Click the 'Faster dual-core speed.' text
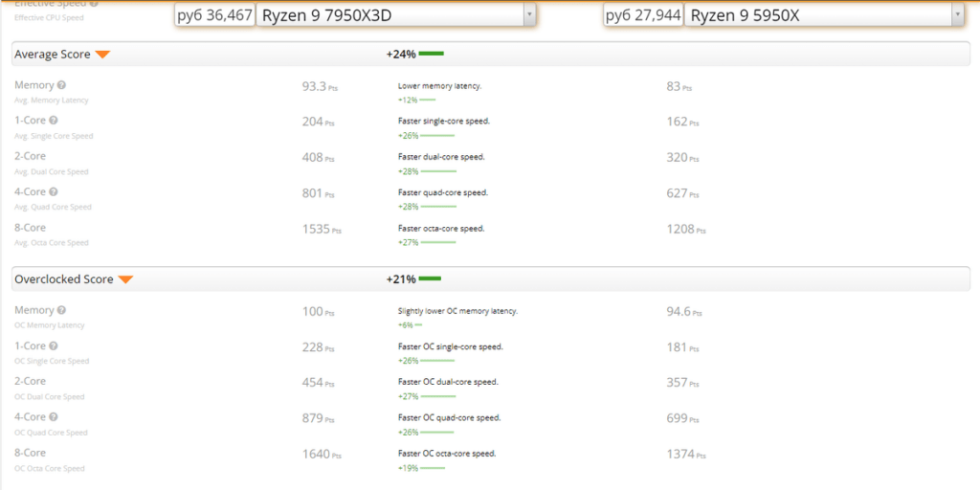Image resolution: width=980 pixels, height=490 pixels. [x=441, y=157]
